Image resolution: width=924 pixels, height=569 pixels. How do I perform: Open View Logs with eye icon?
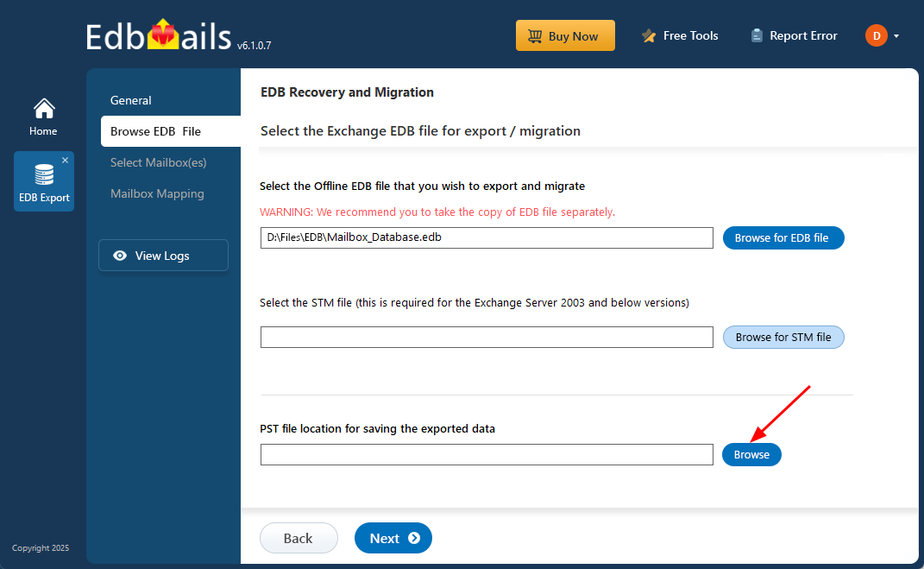pos(163,256)
